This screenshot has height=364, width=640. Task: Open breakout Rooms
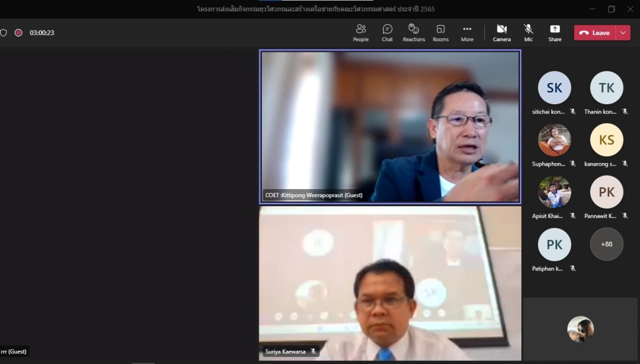click(441, 32)
